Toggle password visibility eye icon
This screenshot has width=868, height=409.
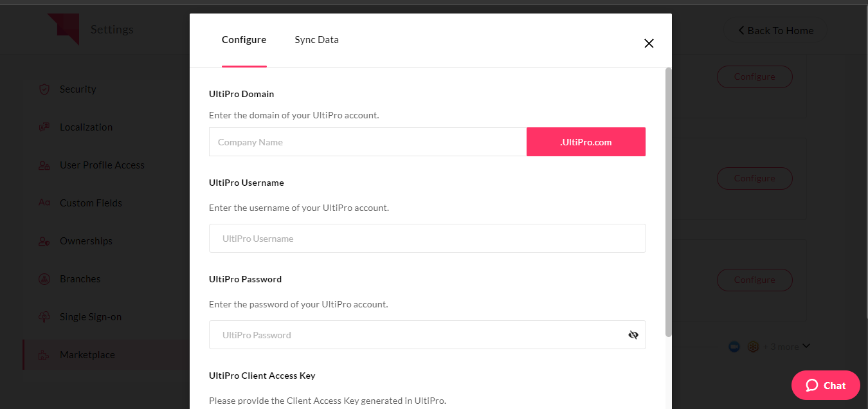(x=633, y=335)
